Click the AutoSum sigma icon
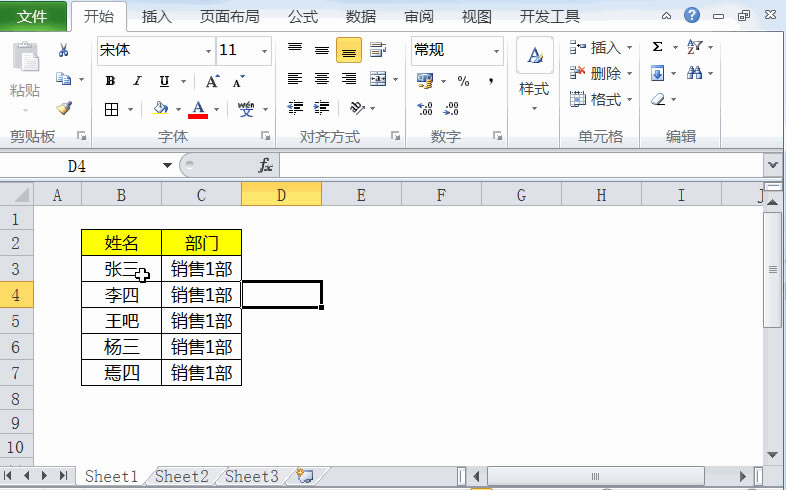The image size is (786, 490). (658, 47)
